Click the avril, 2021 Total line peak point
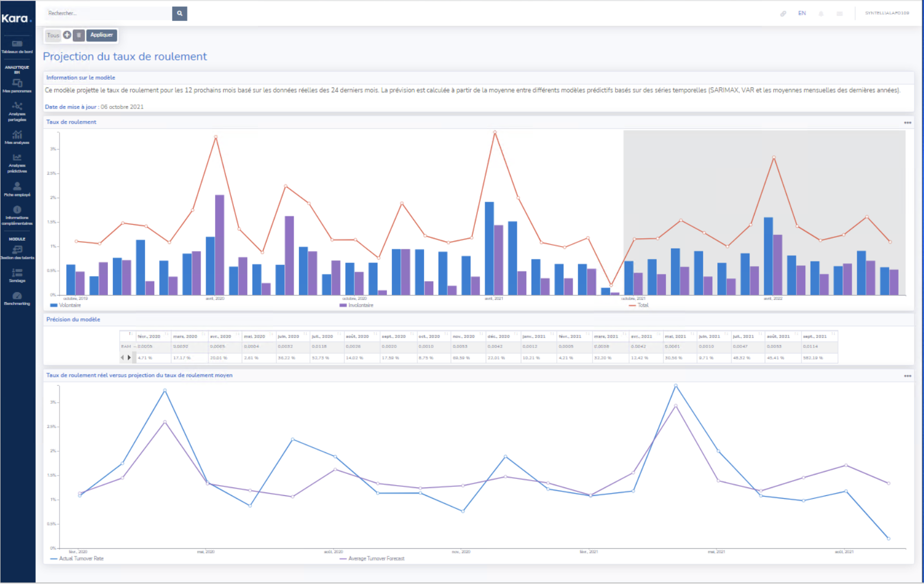924x584 pixels. (x=495, y=132)
